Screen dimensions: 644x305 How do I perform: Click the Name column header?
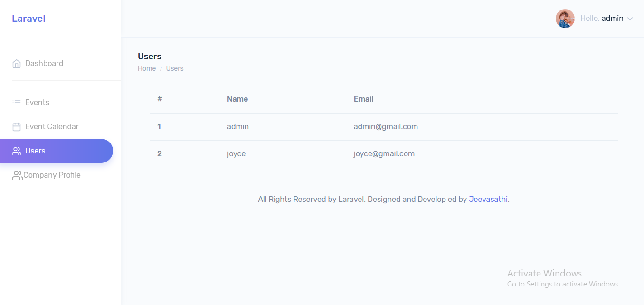(237, 99)
